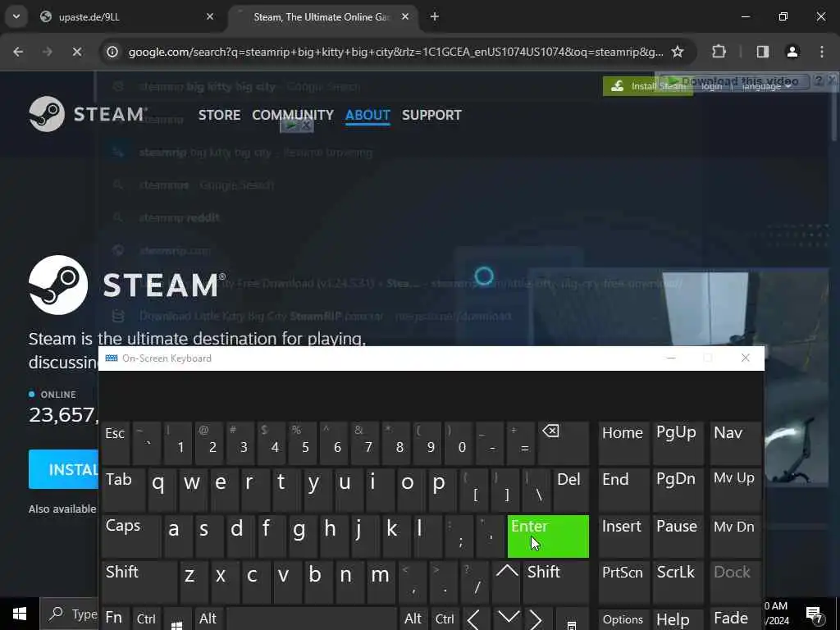Click the Home key on On-Screen Keyboard
The width and height of the screenshot is (840, 630).
pyautogui.click(x=623, y=443)
